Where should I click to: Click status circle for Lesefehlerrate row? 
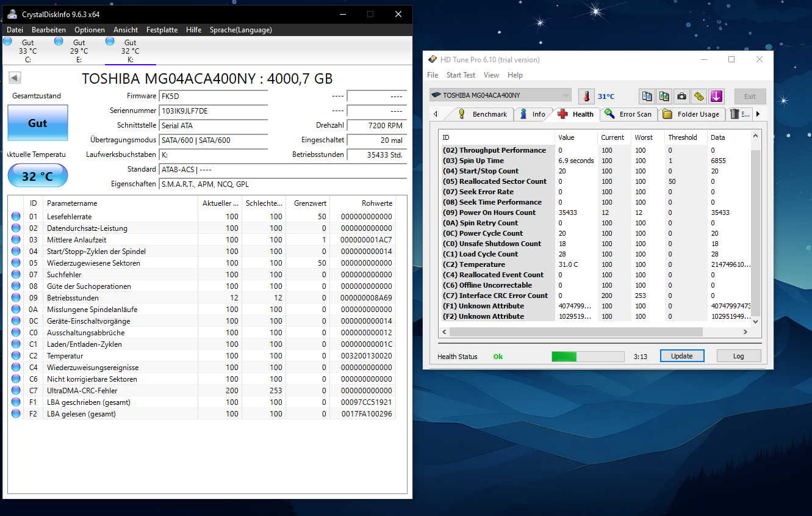[x=16, y=216]
